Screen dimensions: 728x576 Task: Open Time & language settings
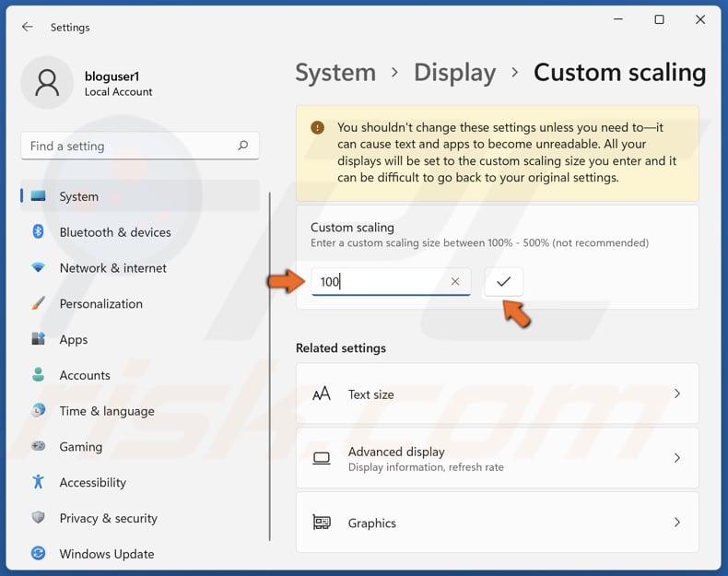point(140,410)
